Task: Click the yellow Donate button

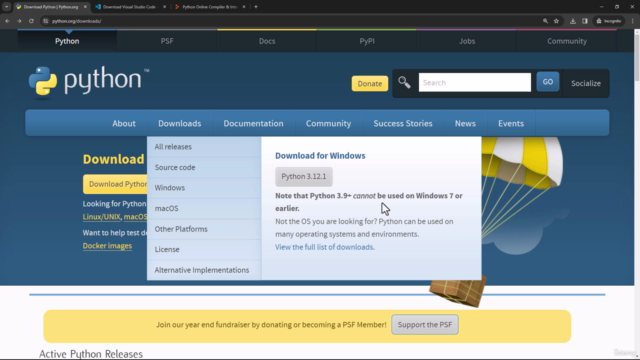Action: click(370, 83)
